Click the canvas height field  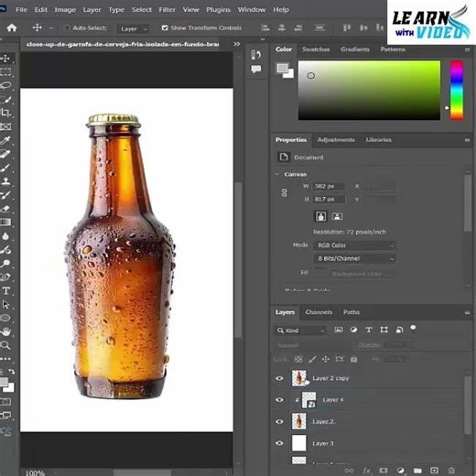tap(329, 199)
